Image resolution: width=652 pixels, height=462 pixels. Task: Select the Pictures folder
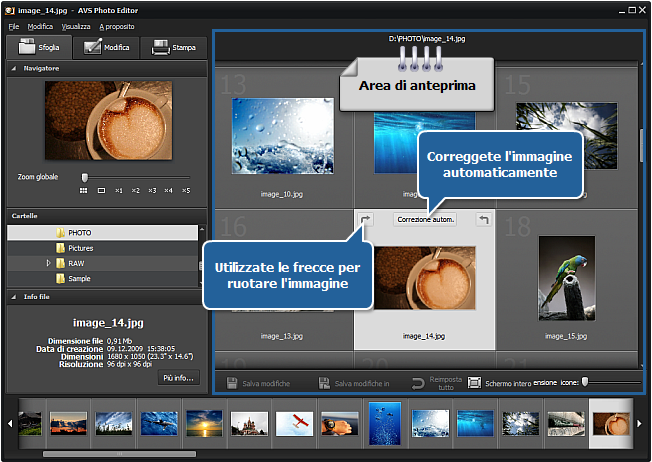(x=102, y=248)
